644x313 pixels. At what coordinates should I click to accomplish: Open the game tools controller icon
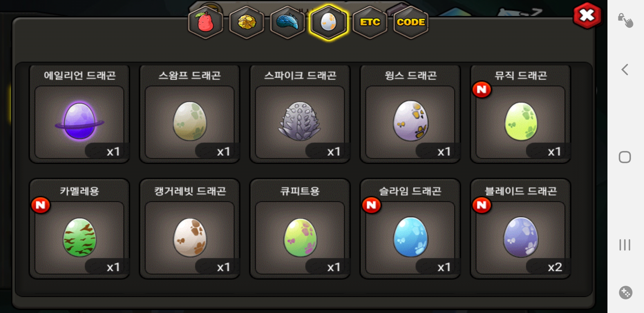point(625,293)
